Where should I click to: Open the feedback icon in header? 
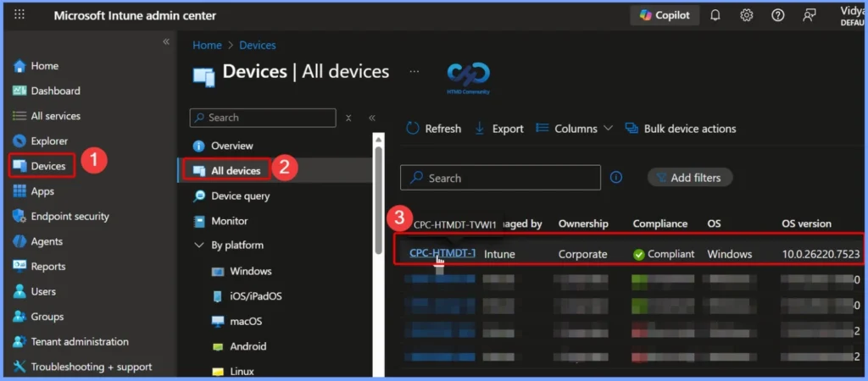coord(810,15)
